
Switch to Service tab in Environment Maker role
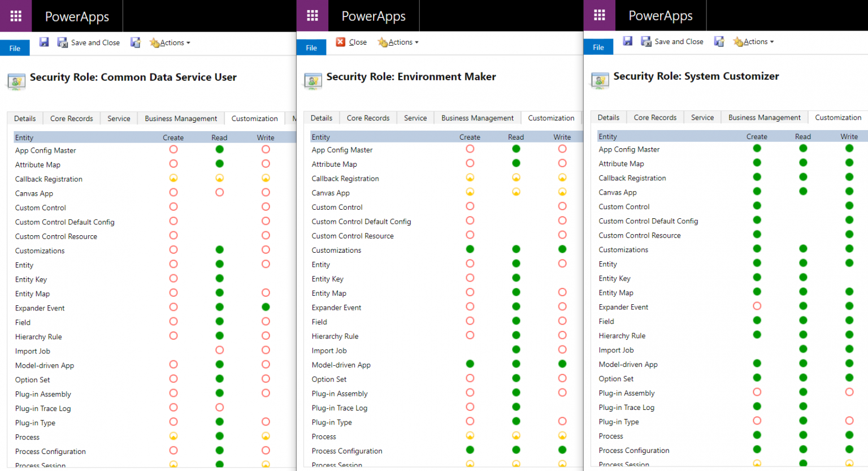tap(415, 118)
